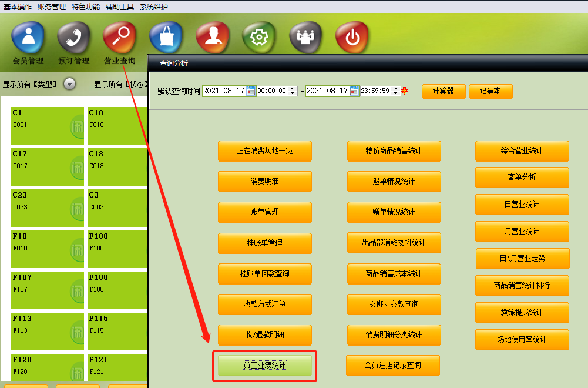Open 系统维护 menu
This screenshot has height=388, width=588.
pyautogui.click(x=154, y=6)
